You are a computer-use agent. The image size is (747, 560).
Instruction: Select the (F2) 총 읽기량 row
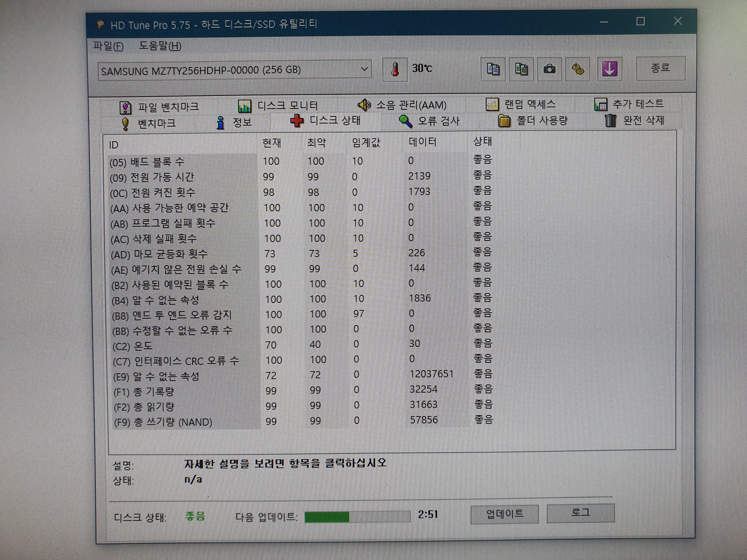point(303,406)
